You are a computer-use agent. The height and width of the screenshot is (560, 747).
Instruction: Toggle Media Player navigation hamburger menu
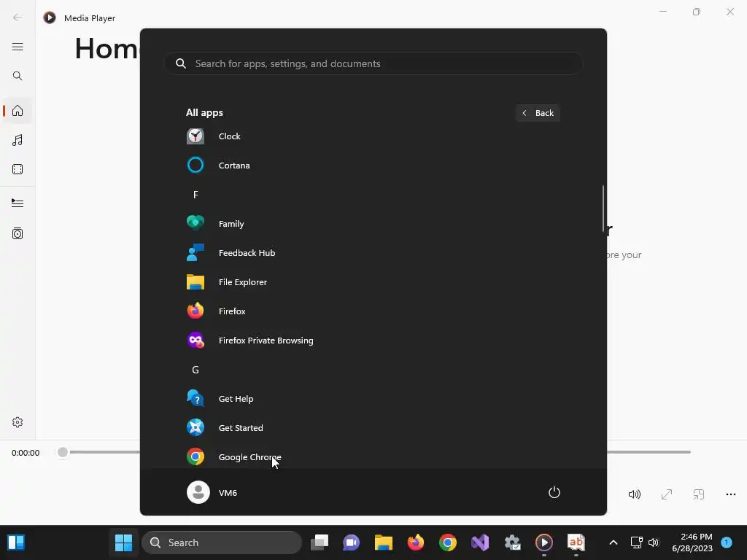click(18, 47)
